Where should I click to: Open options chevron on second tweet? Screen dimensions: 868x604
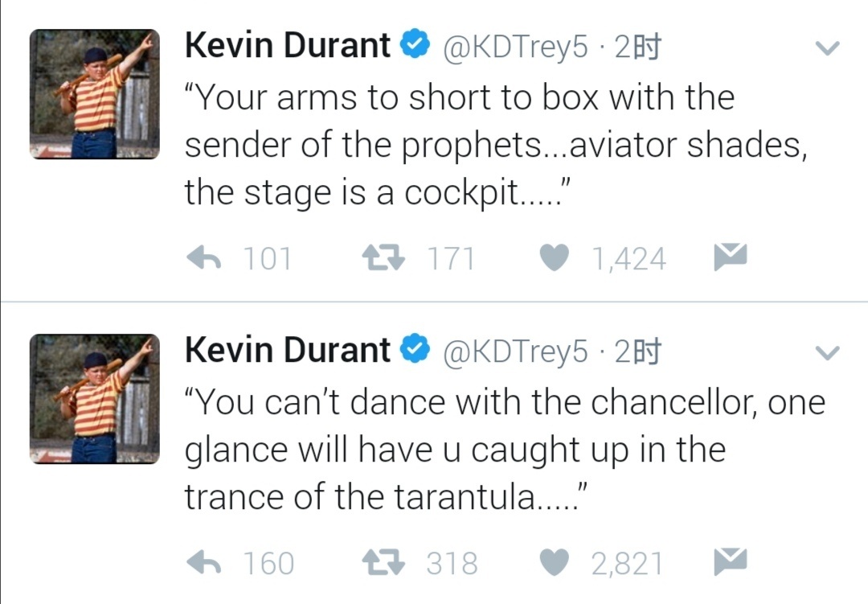pos(827,353)
